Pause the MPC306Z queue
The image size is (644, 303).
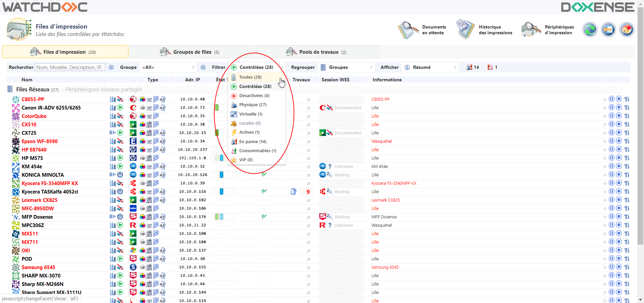click(611, 225)
